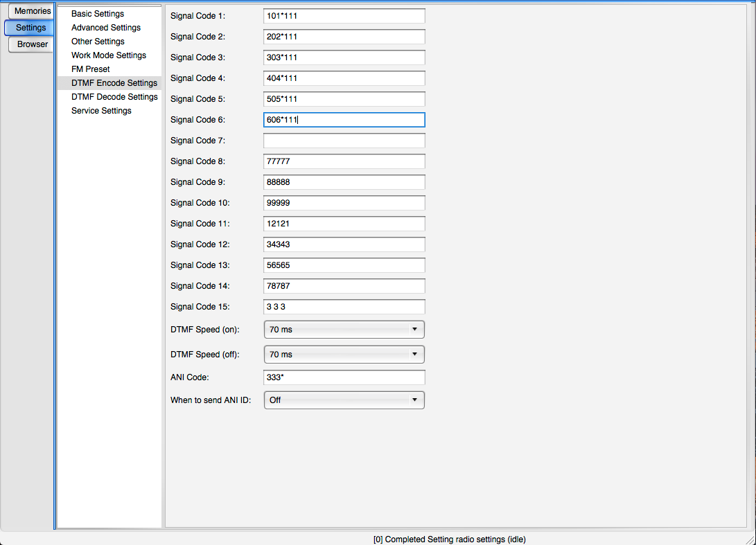Click the Signal Code 1 input field
The image size is (756, 545).
tap(344, 16)
